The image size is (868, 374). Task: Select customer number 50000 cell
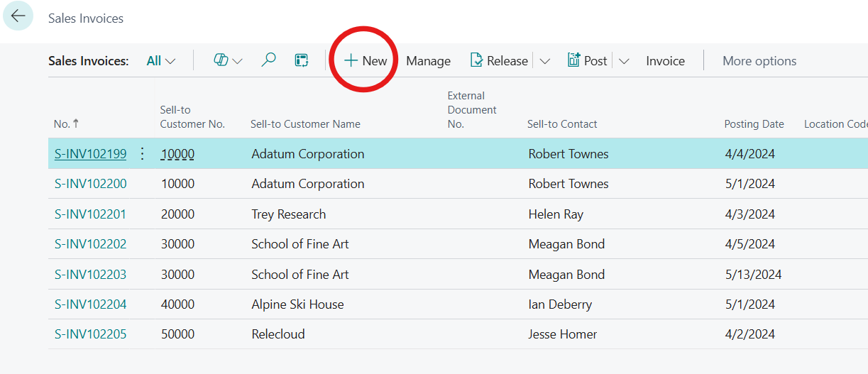point(177,334)
